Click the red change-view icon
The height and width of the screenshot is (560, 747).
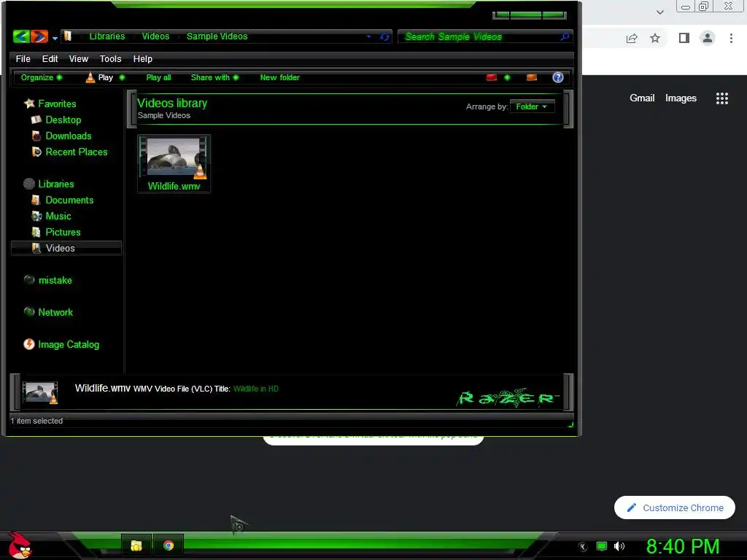pos(492,77)
